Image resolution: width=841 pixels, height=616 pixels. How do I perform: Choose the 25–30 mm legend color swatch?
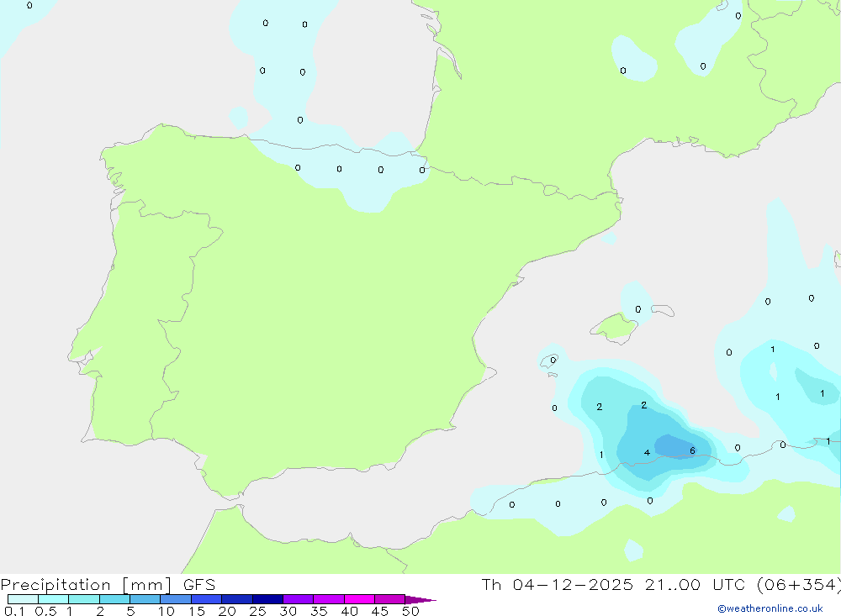[x=267, y=599]
